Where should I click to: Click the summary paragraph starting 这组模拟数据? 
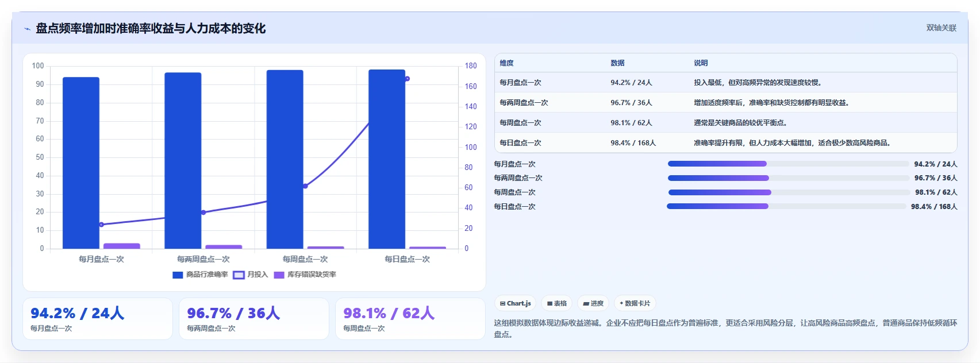coord(725,329)
